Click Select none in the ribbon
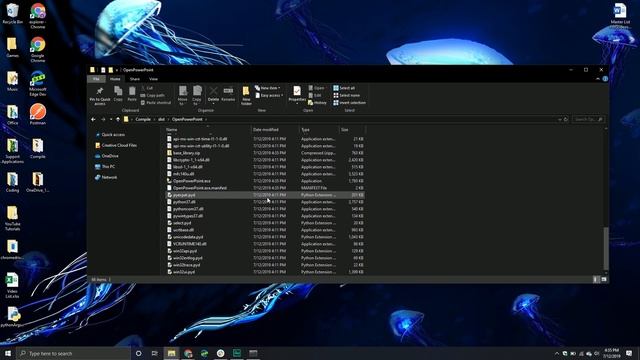Screen dimensions: 640x360 (x=347, y=96)
